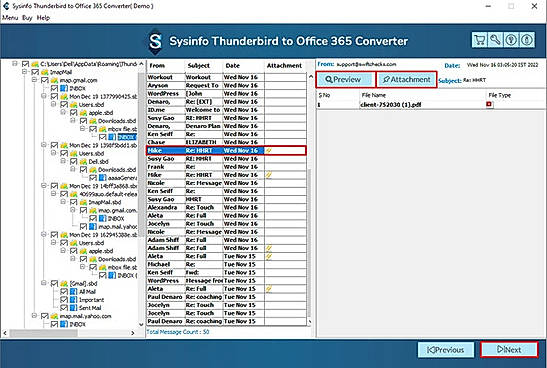Viewport: 547px width, 368px height.
Task: Collapse the bottom imap.mail.yahoo.com node
Action: (x=34, y=316)
